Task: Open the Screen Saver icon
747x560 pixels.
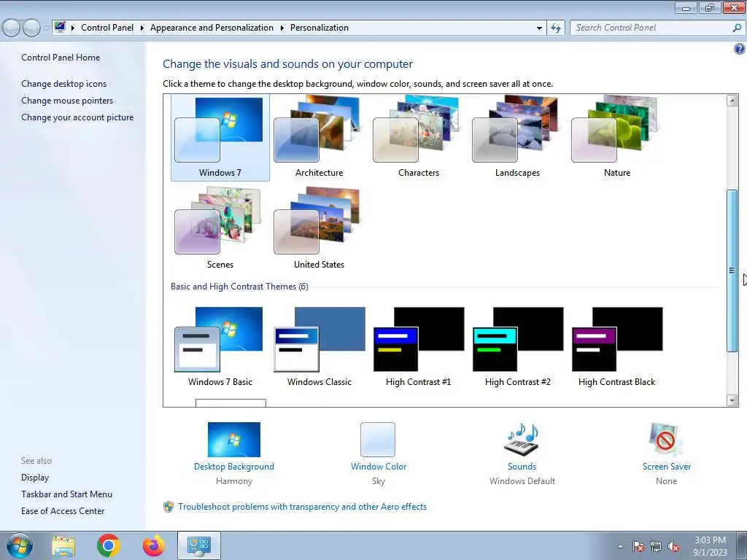Action: click(x=666, y=440)
